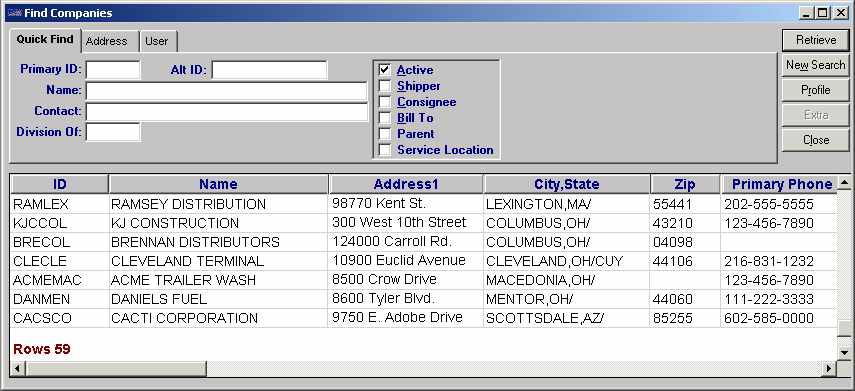The image size is (855, 391).
Task: Click the City,State column header
Action: click(x=567, y=184)
